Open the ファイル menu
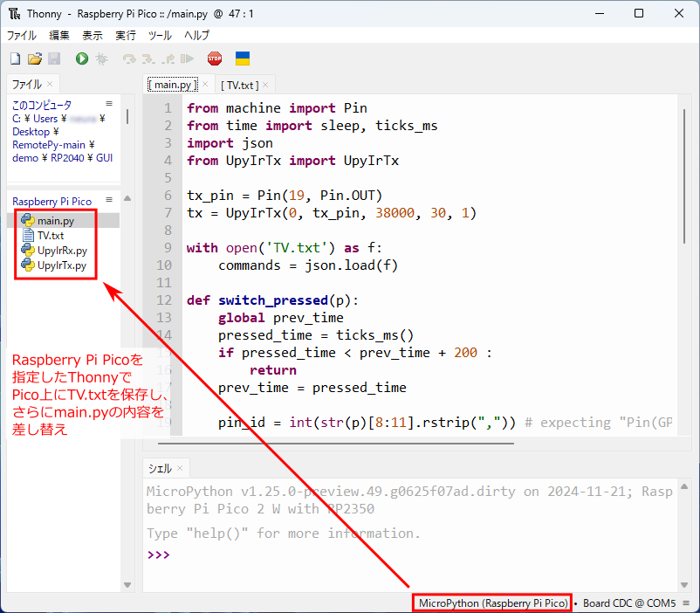This screenshot has width=700, height=613. pos(22,35)
